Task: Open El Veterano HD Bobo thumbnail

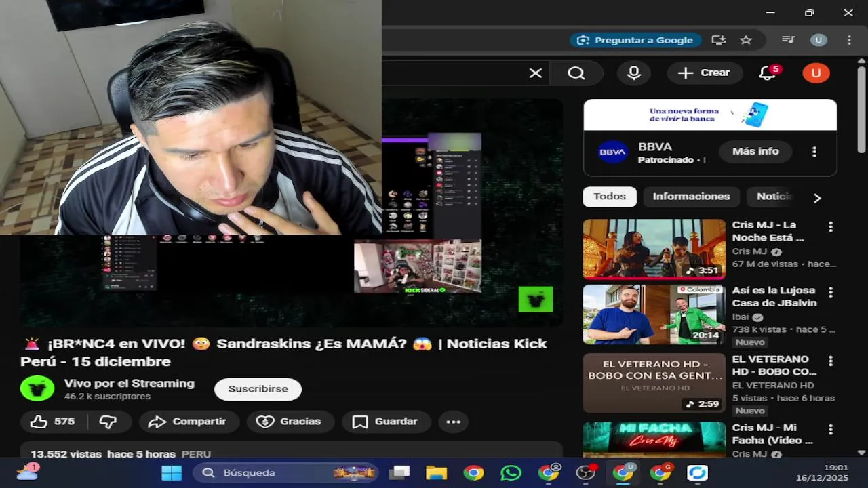Action: [x=654, y=383]
